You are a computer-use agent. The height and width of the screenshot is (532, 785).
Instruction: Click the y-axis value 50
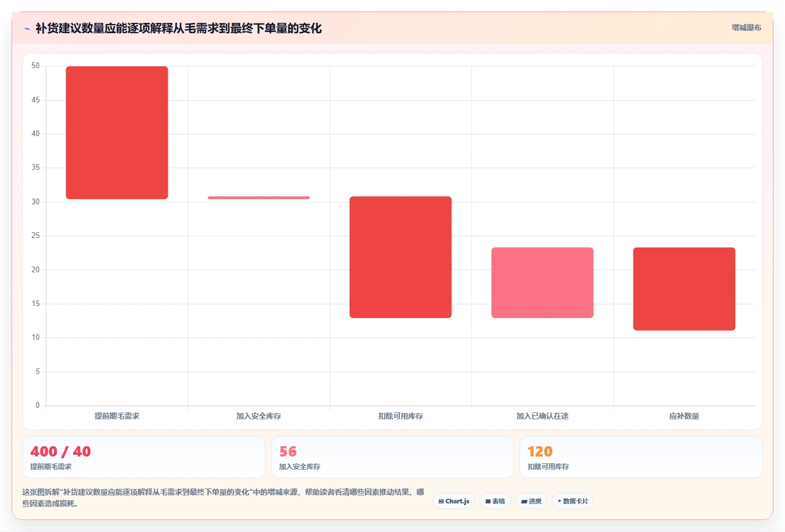click(35, 66)
